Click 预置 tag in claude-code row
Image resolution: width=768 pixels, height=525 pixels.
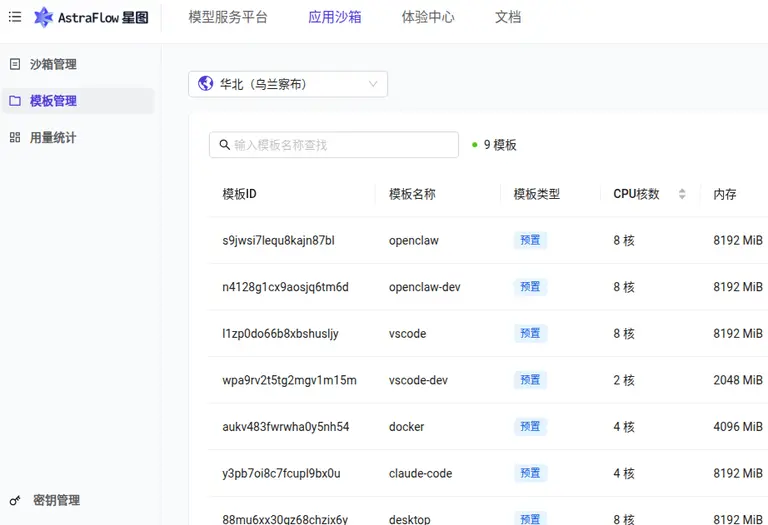pos(530,473)
